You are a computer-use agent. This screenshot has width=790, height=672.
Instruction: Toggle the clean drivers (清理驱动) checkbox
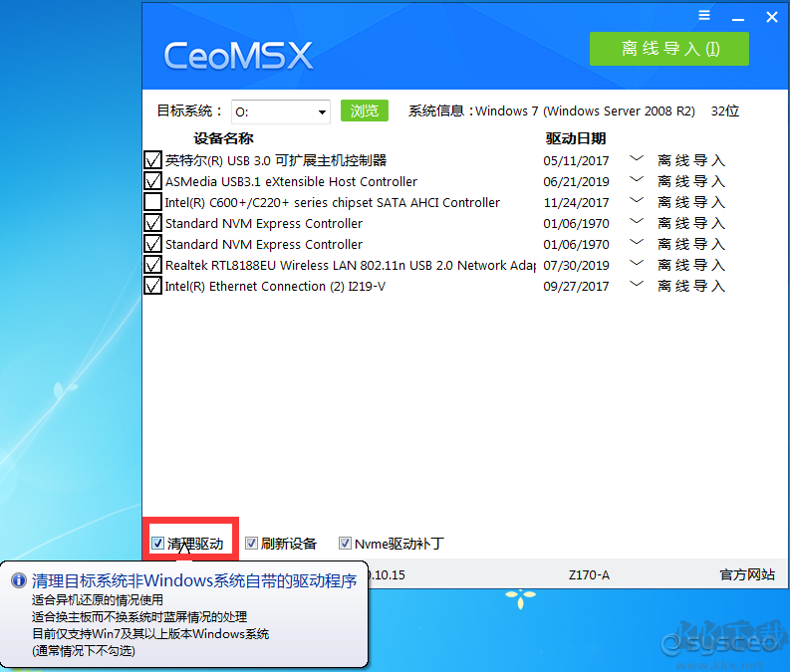[157, 544]
